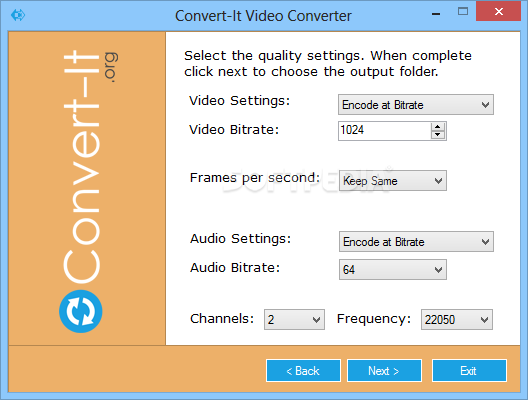Open the Audio Settings dropdown

[416, 241]
